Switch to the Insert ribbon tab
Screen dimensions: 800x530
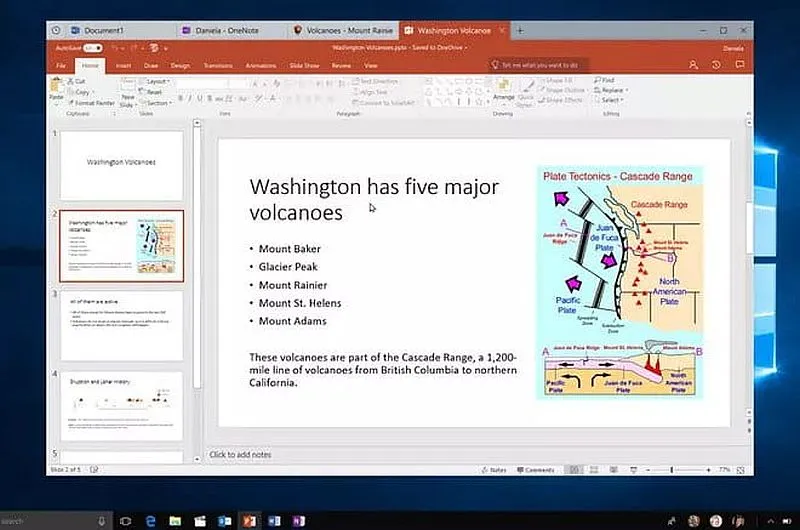[123, 65]
